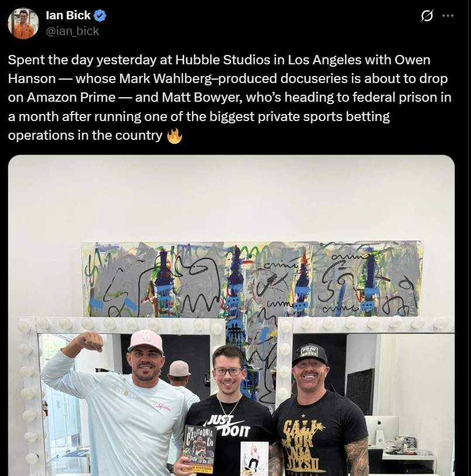Click the small photo card held beside the book
This screenshot has width=471, height=476.
coord(255,458)
